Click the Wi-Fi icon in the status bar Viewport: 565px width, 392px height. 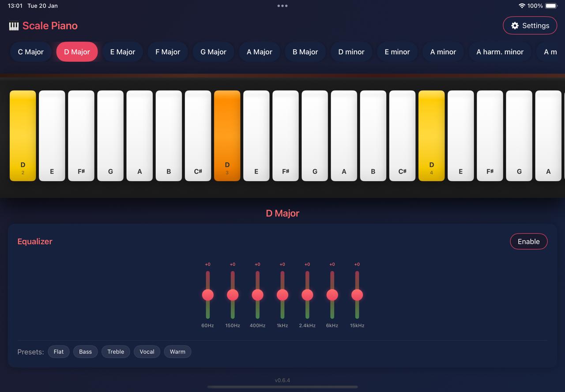pos(522,6)
